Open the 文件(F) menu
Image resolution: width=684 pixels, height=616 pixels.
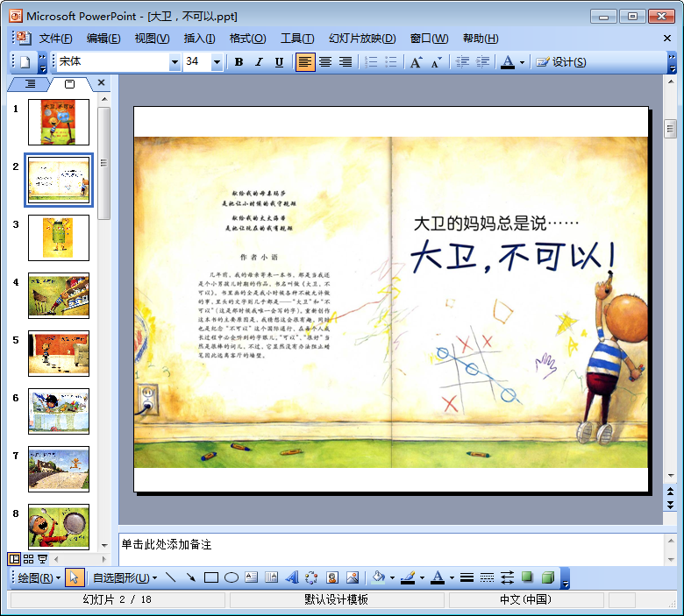coord(56,39)
